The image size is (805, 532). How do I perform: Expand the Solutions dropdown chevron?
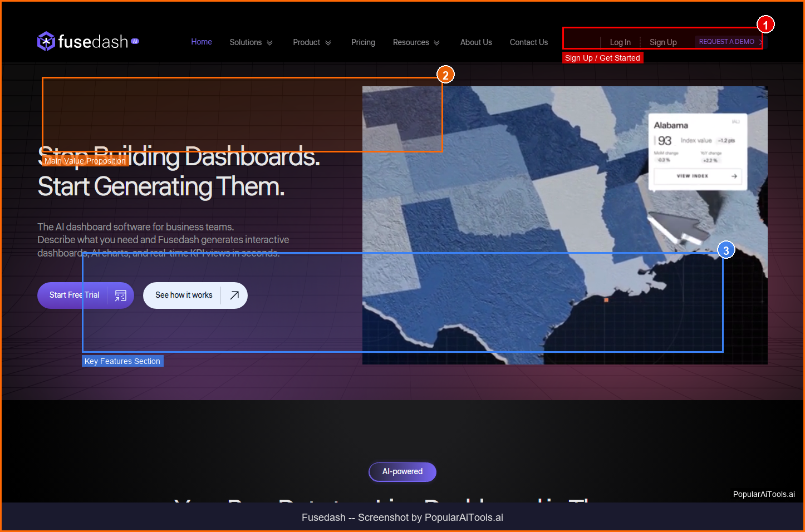pos(270,43)
